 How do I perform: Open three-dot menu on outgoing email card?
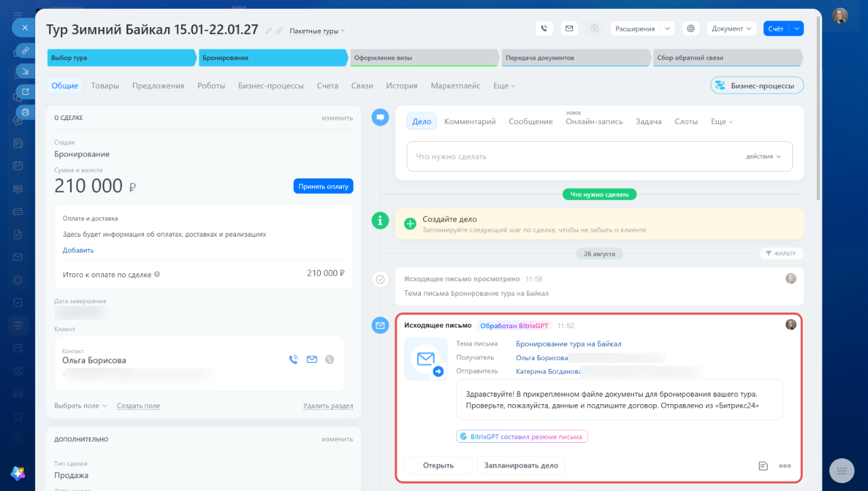click(785, 466)
